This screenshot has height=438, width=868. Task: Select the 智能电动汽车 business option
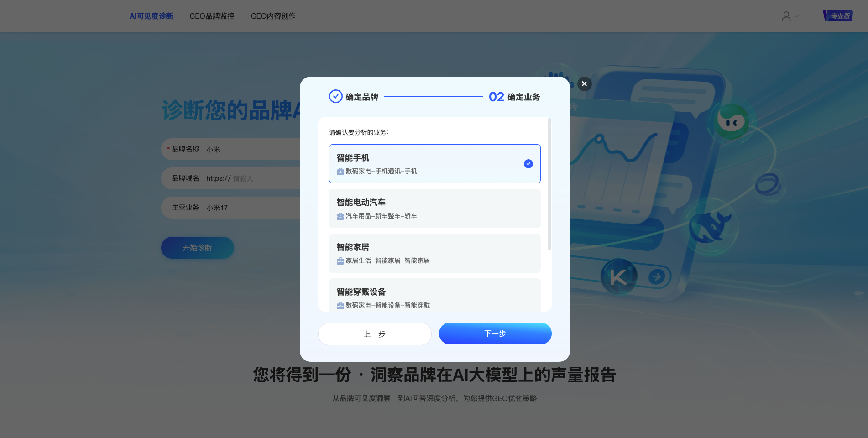[434, 209]
